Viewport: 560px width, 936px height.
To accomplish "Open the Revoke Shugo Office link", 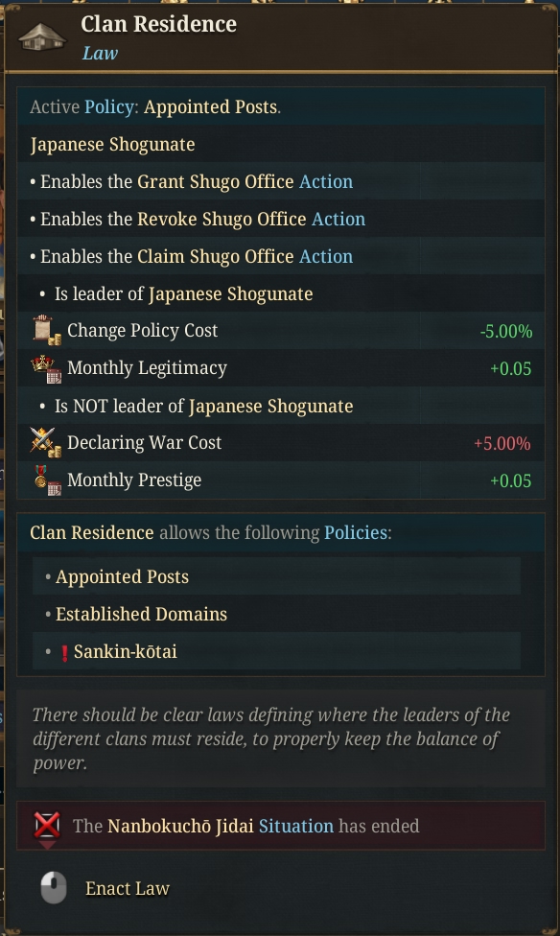I will (x=222, y=219).
